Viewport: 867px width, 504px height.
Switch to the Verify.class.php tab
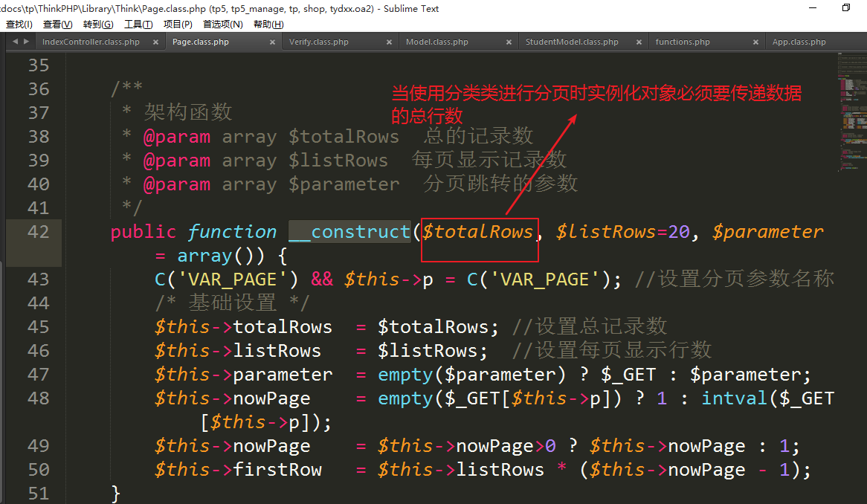(318, 42)
